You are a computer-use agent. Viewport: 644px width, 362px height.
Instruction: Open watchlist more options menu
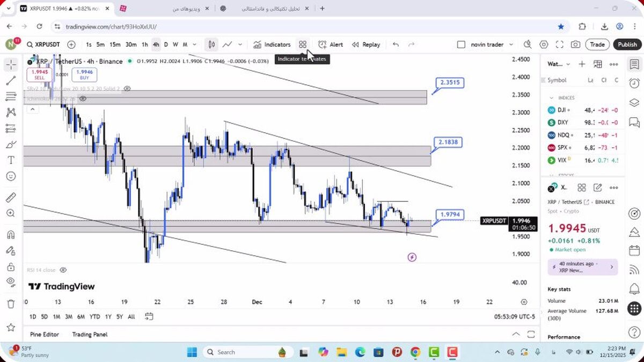coord(613,64)
